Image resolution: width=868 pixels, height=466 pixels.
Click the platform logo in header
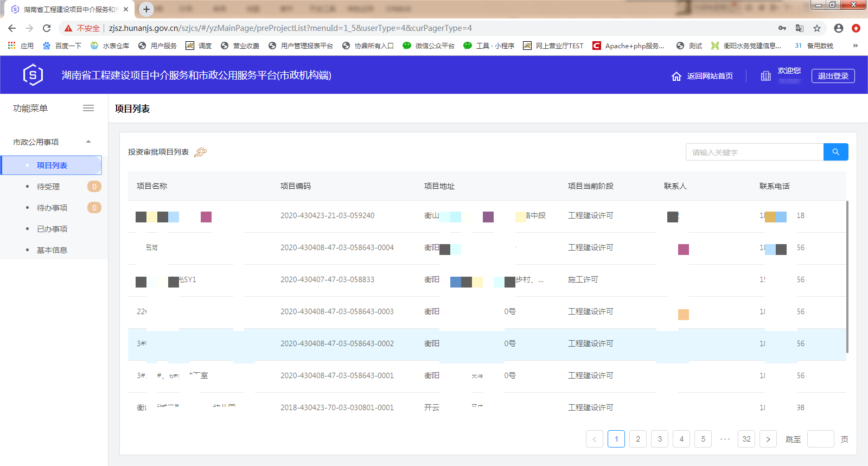tap(33, 75)
